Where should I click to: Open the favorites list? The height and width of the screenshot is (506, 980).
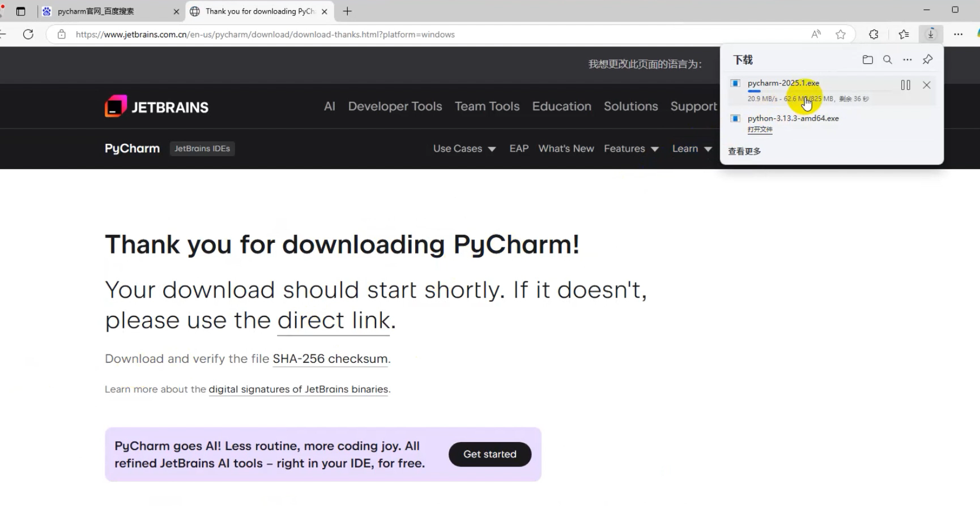pyautogui.click(x=904, y=35)
